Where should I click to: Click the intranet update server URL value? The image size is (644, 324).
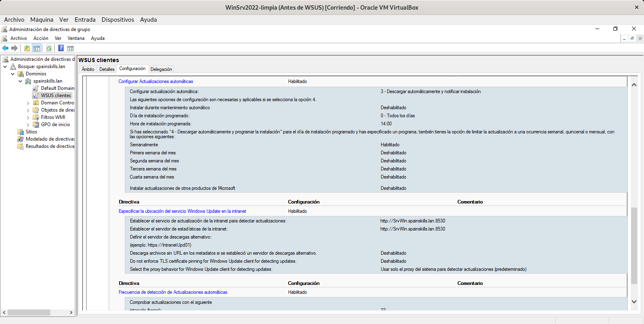[413, 221]
